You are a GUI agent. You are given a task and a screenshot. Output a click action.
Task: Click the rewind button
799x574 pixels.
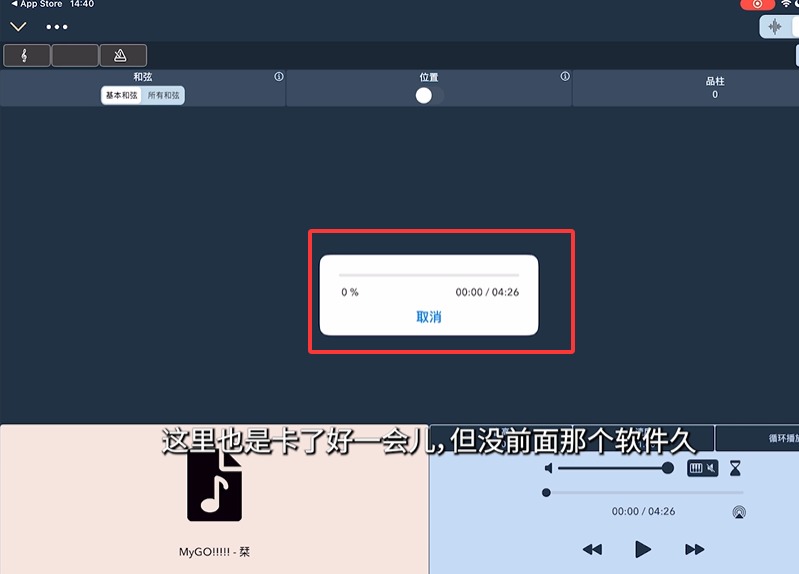(x=593, y=549)
